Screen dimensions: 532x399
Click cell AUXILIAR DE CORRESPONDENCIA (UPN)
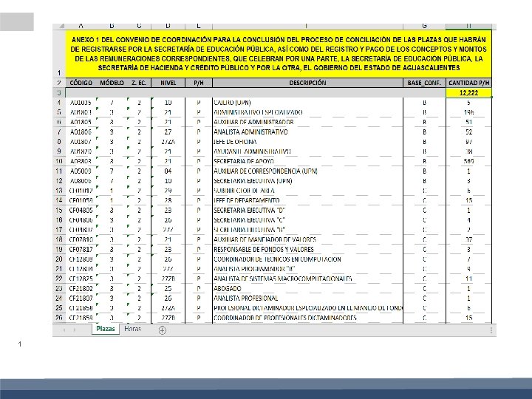pos(307,171)
